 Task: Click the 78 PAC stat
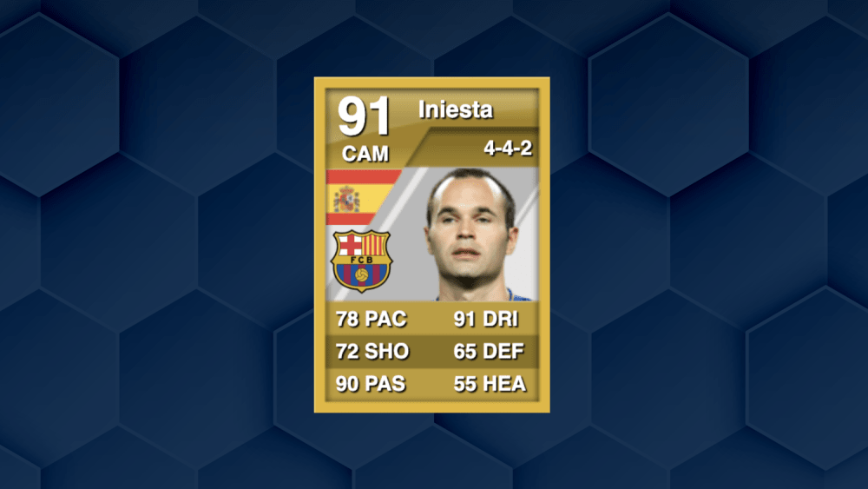coord(371,319)
